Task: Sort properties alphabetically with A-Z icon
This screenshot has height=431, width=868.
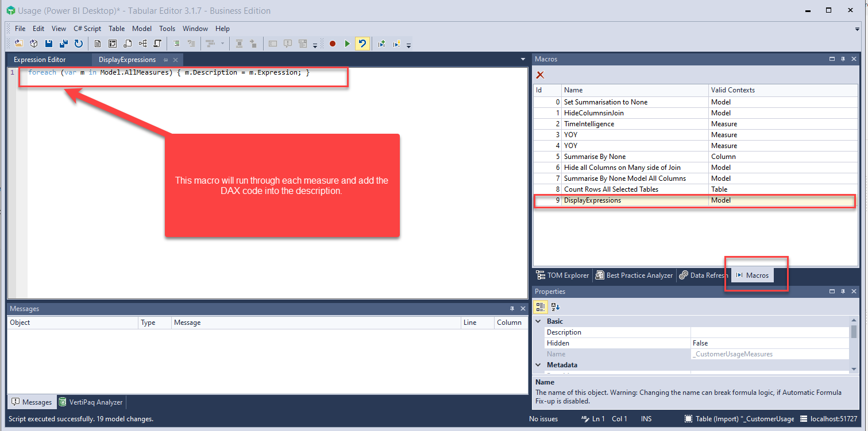Action: pyautogui.click(x=555, y=307)
